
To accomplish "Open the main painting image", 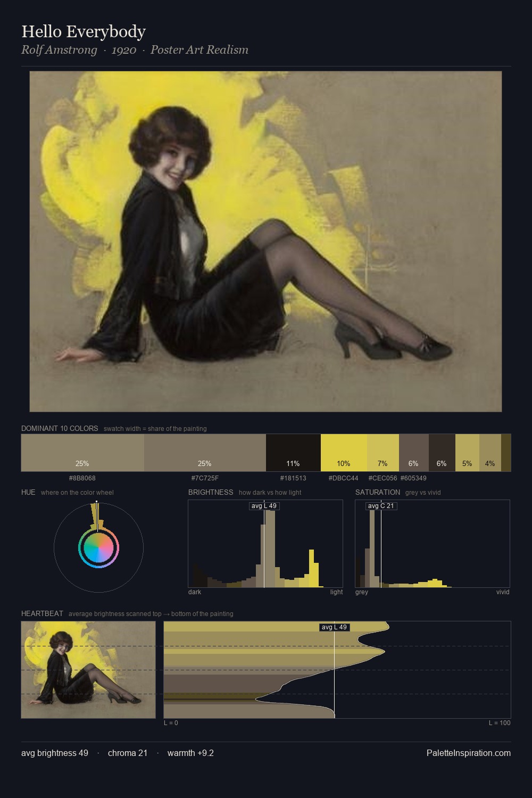I will coord(265,242).
